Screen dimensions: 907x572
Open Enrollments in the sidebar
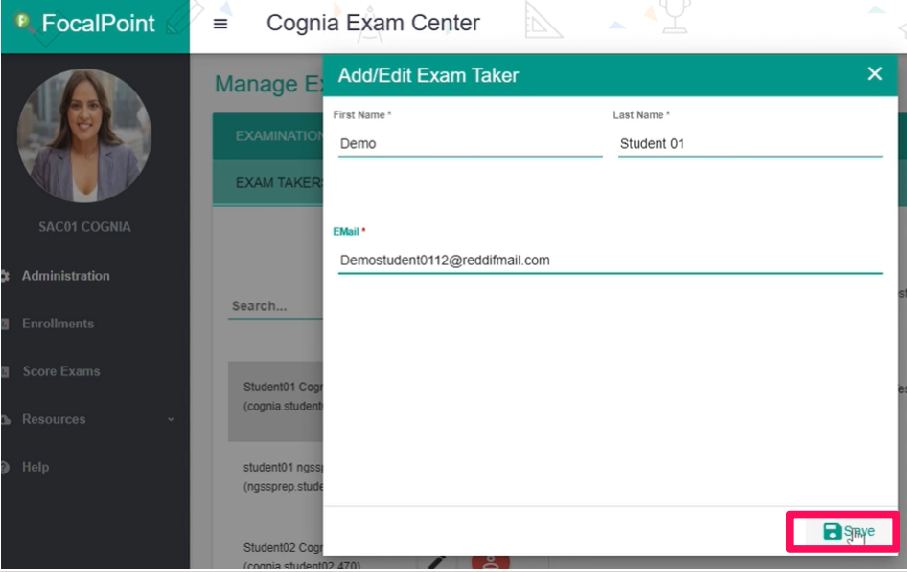click(x=58, y=323)
